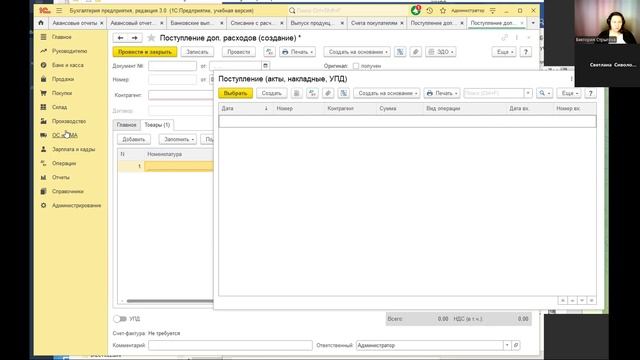Open the Склад section
Viewport: 640px width, 360px height.
(x=59, y=107)
